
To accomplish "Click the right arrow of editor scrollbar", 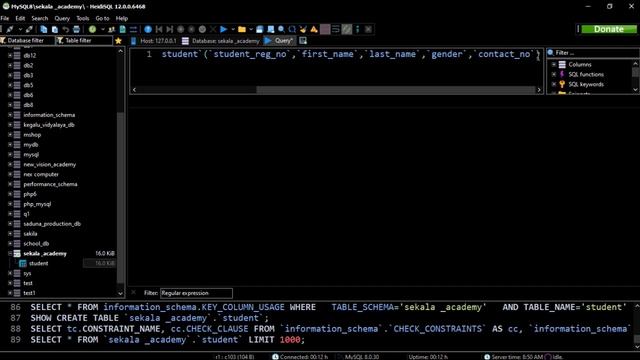I will click(539, 90).
